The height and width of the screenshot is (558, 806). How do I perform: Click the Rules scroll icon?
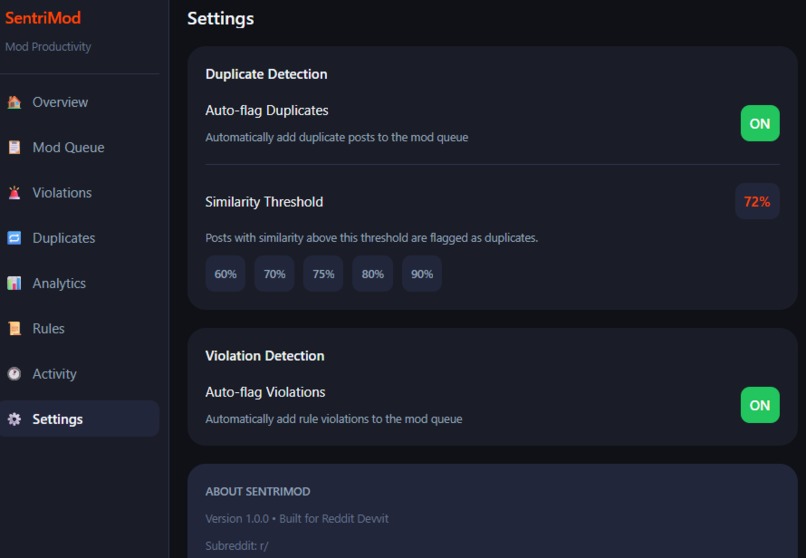coord(14,328)
